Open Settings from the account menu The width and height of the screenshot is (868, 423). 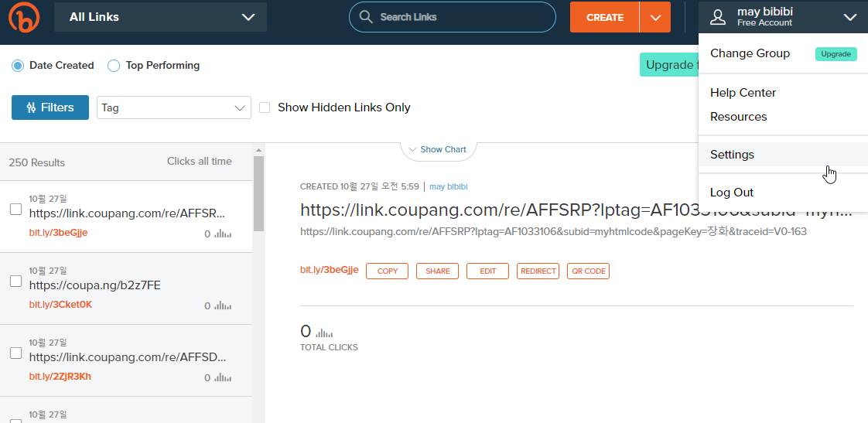(783, 155)
